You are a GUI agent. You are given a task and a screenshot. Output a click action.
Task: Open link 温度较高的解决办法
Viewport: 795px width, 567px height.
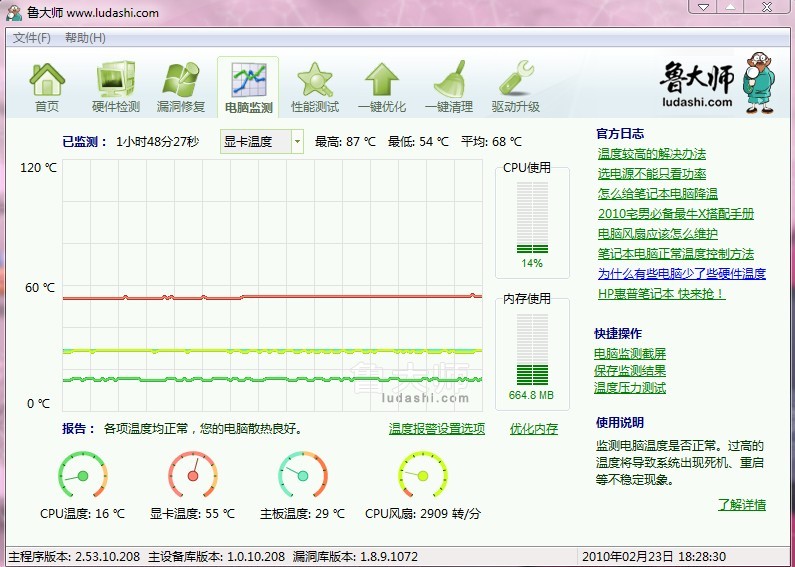coord(652,154)
